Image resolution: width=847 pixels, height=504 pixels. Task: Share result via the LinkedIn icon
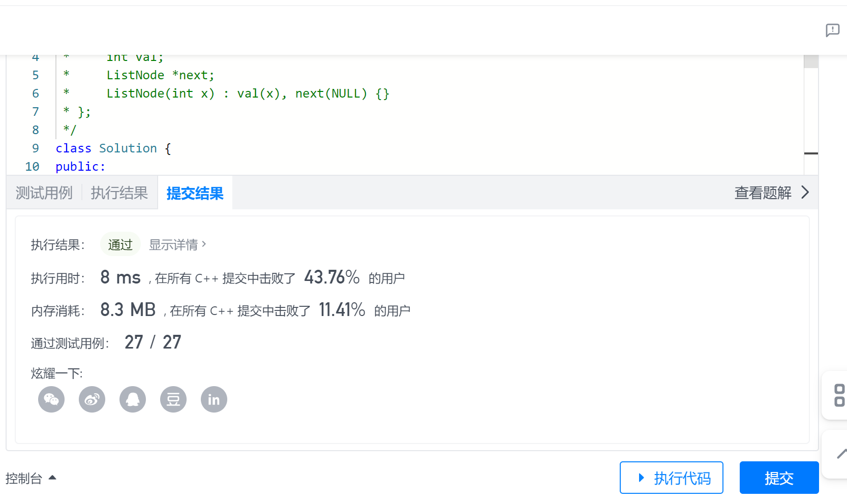coord(214,399)
